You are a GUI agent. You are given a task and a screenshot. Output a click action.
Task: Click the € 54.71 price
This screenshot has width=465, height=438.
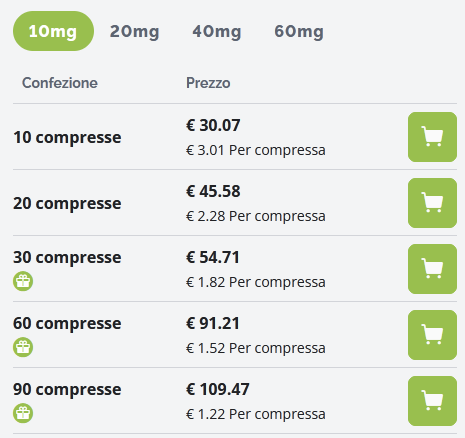(x=213, y=257)
